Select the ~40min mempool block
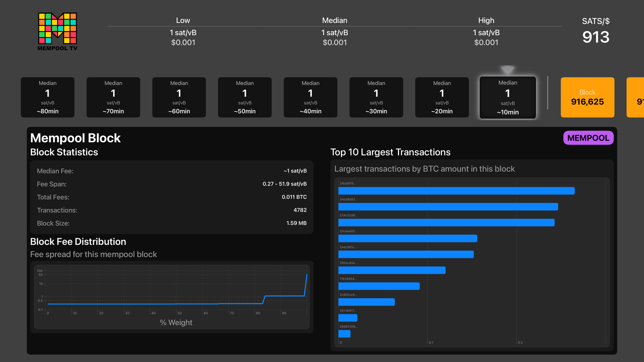The image size is (644, 362). tap(310, 97)
